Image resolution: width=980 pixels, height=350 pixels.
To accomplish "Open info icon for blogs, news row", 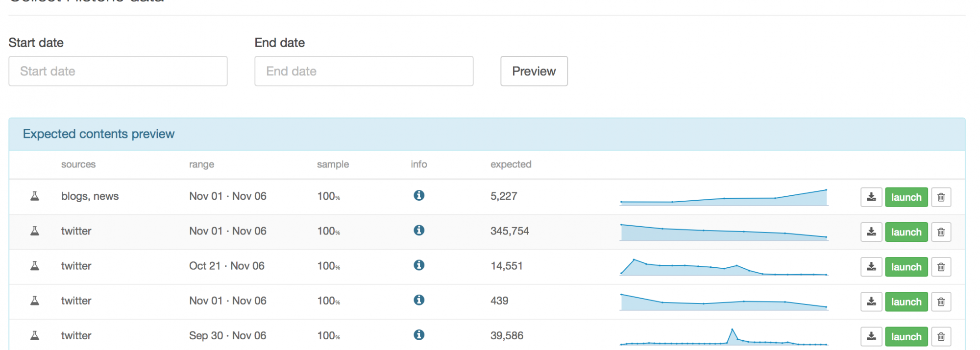I will tap(418, 195).
